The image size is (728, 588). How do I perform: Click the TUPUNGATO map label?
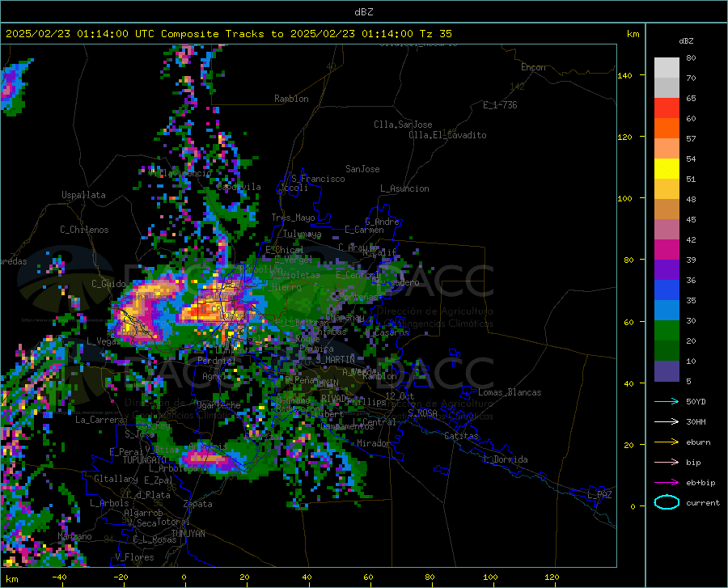coord(145,460)
